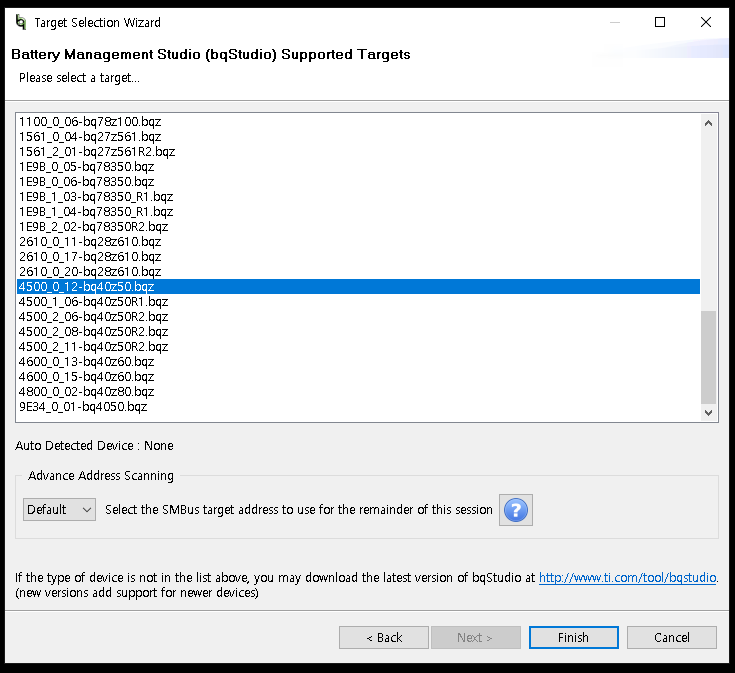Select 4800_0_02-bq40z80.bqz target
The width and height of the screenshot is (735, 673).
coord(359,392)
